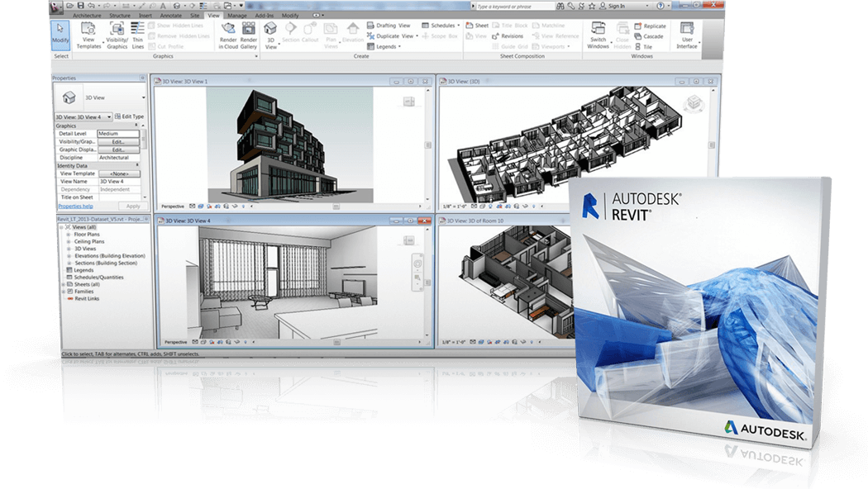This screenshot has height=489, width=868.
Task: Click the Open folder icon in quick access toolbar
Action: 70,6
